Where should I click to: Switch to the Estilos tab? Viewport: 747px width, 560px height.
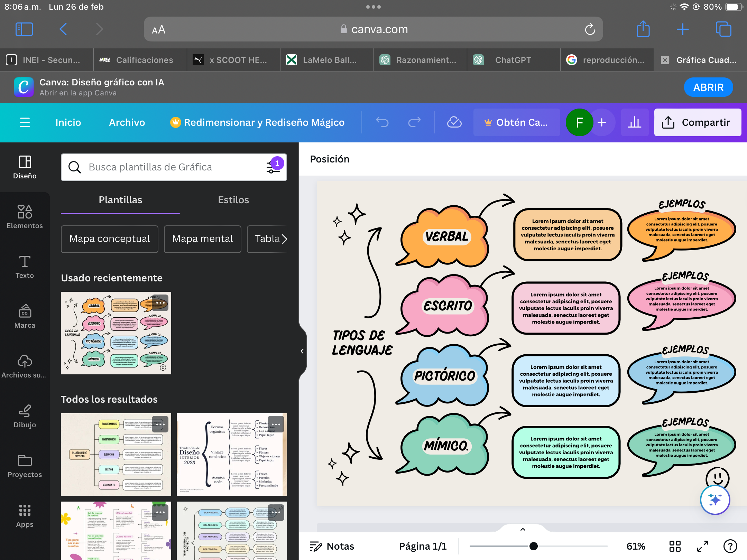(x=233, y=200)
